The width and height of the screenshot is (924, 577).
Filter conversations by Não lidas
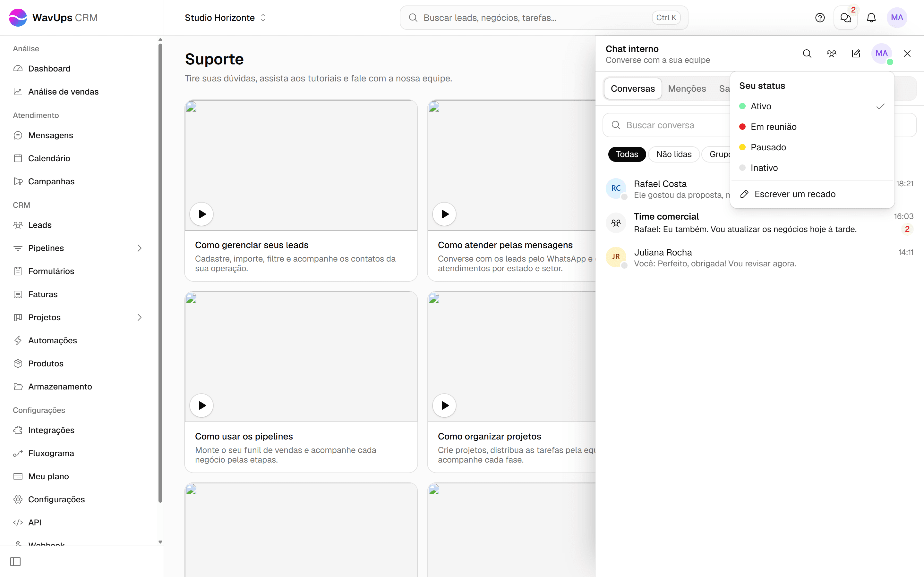point(674,154)
